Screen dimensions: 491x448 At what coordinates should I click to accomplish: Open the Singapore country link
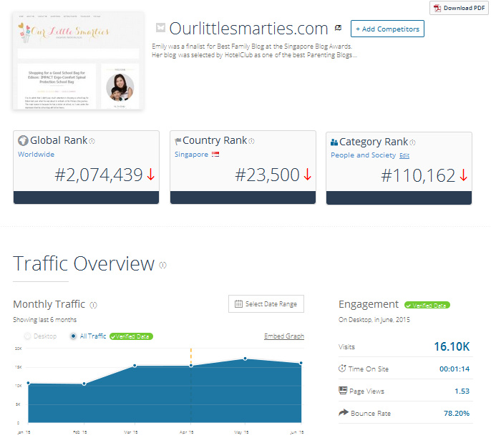[x=191, y=155]
